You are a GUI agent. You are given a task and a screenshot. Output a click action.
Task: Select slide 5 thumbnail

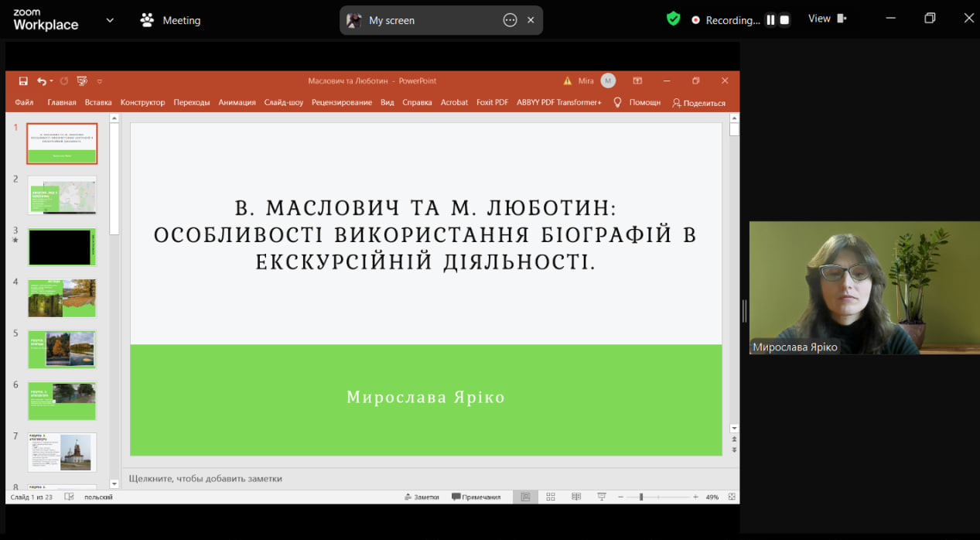[x=62, y=350]
